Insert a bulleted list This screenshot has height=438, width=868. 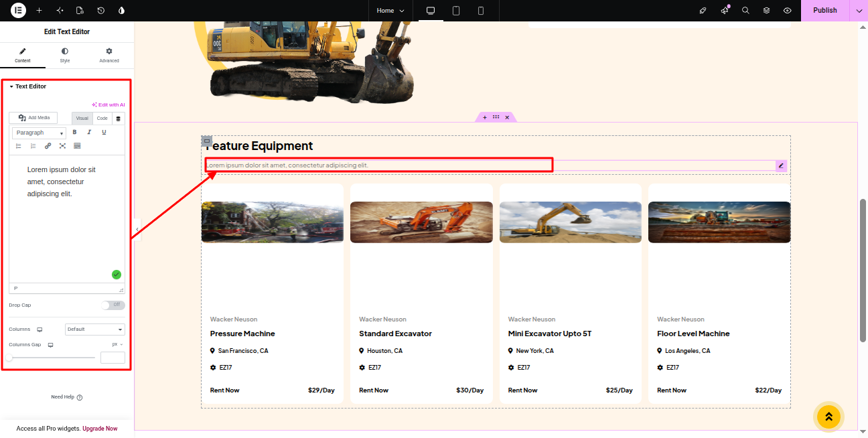click(x=19, y=145)
